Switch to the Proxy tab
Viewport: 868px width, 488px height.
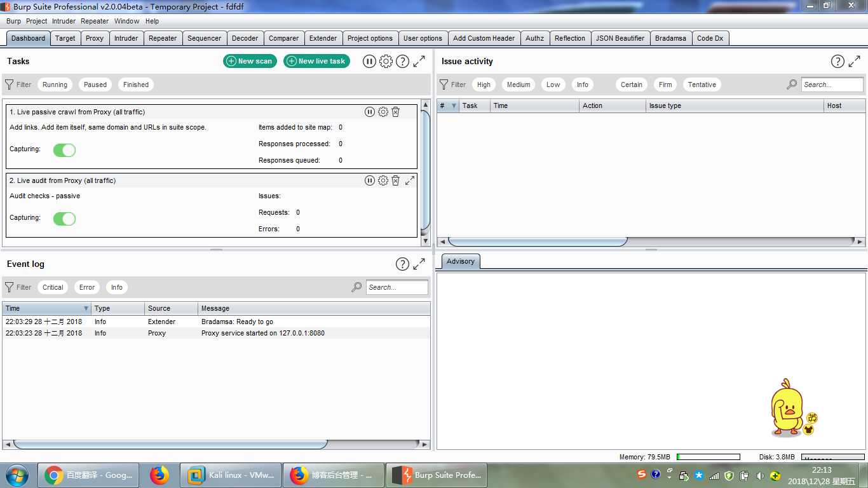coord(95,38)
